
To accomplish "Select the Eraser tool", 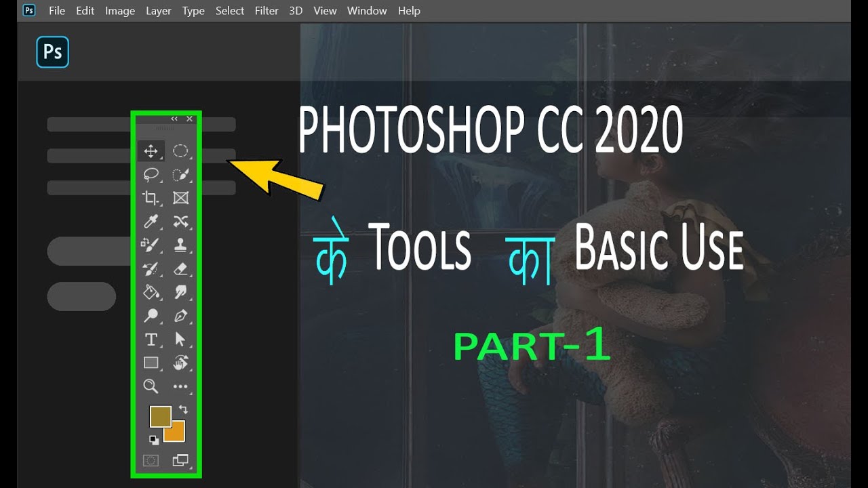I will click(x=180, y=269).
